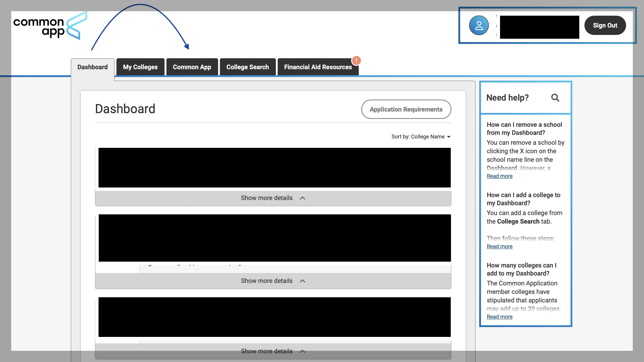The image size is (644, 362).
Task: Switch to My Colleges tab
Action: click(x=140, y=67)
